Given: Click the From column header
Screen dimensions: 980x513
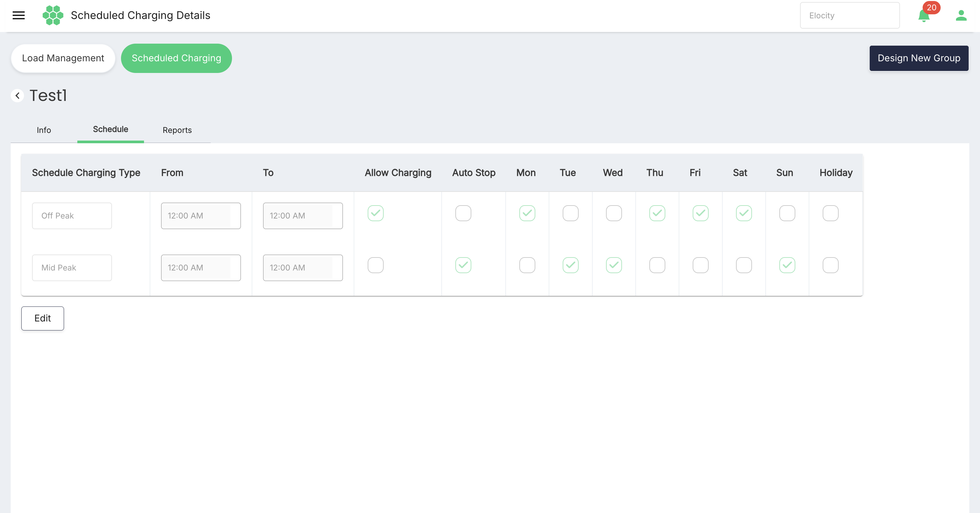Looking at the screenshot, I should pos(172,173).
